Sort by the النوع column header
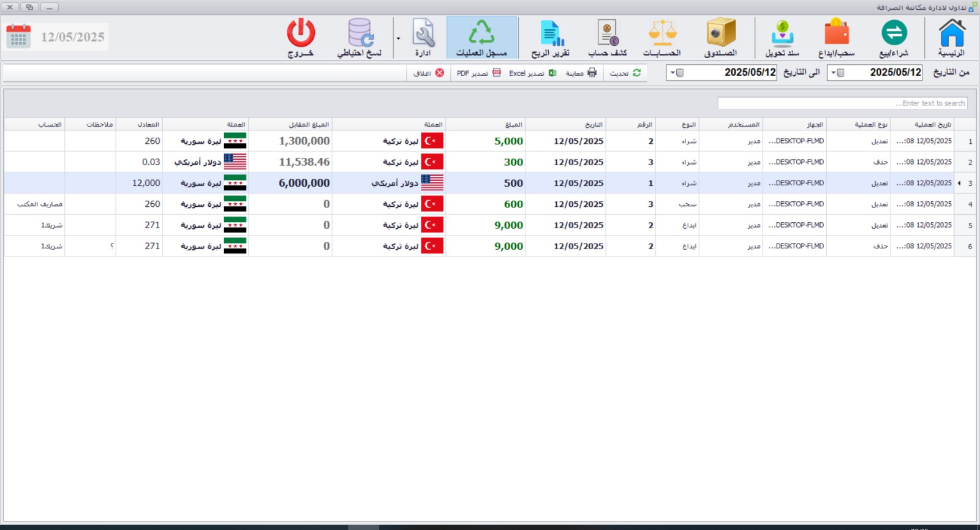The width and height of the screenshot is (980, 530). [x=677, y=124]
